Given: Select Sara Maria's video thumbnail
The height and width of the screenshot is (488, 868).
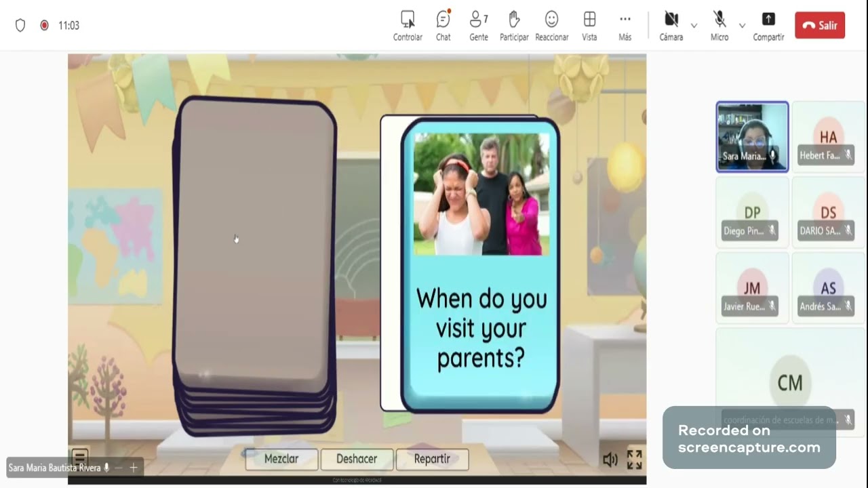Looking at the screenshot, I should (752, 137).
